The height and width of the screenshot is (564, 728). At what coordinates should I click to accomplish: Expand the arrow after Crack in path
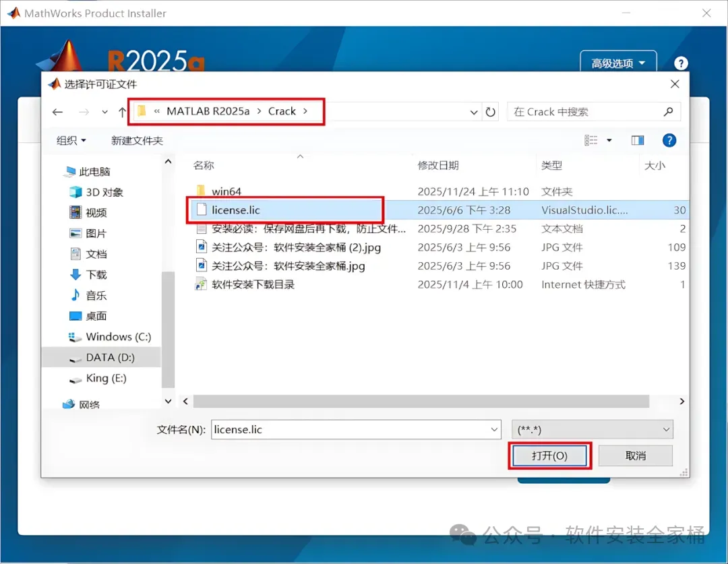tap(305, 111)
